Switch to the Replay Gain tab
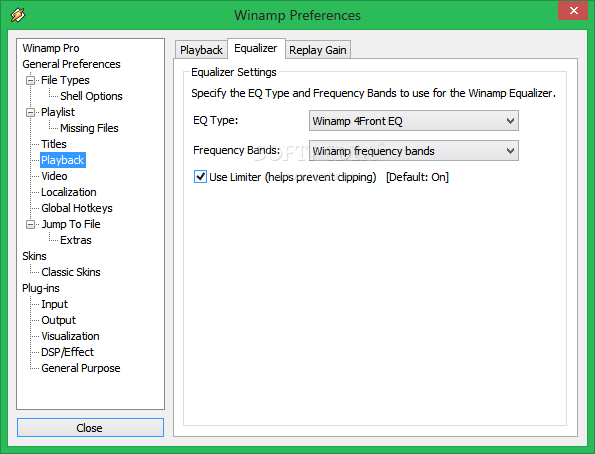595x454 pixels. point(318,50)
